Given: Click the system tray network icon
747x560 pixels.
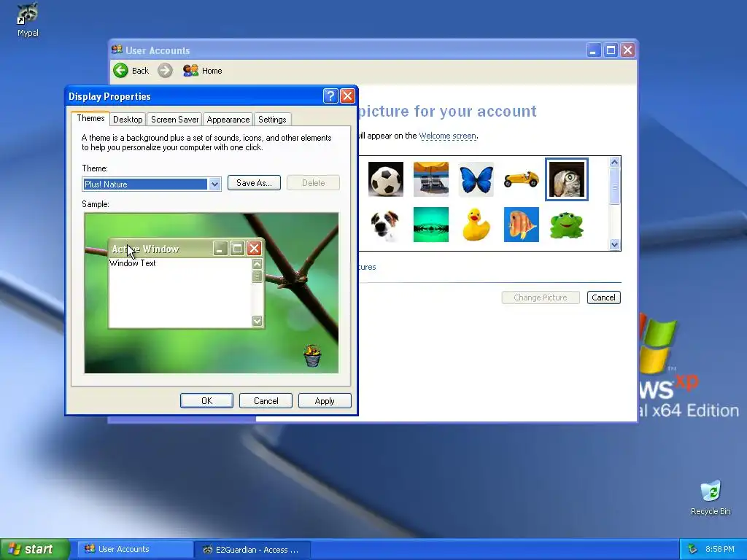Looking at the screenshot, I should tap(693, 549).
